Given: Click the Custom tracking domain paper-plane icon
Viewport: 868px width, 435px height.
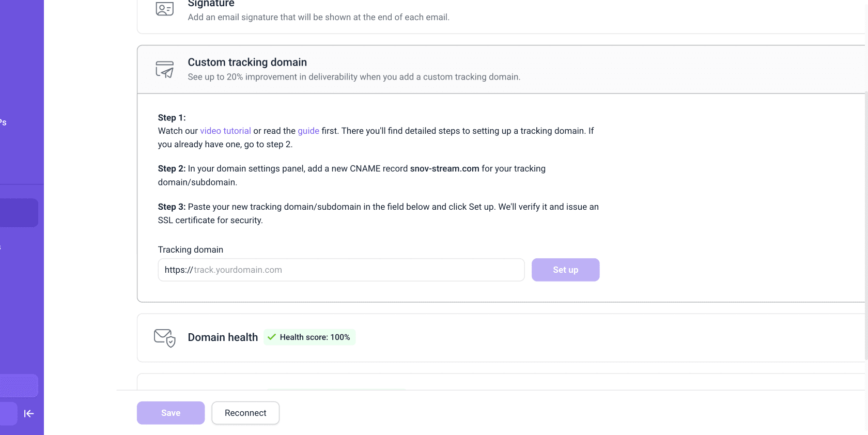Looking at the screenshot, I should pos(165,69).
